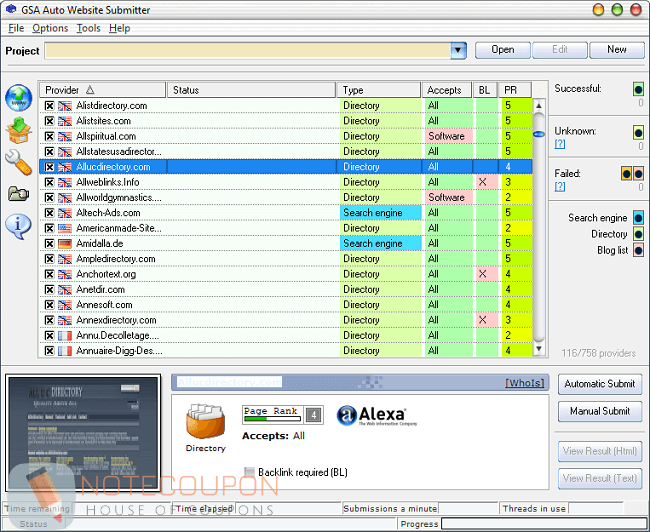The height and width of the screenshot is (532, 650).
Task: Toggle the Alucdirectory.com checkbox
Action: 49,167
